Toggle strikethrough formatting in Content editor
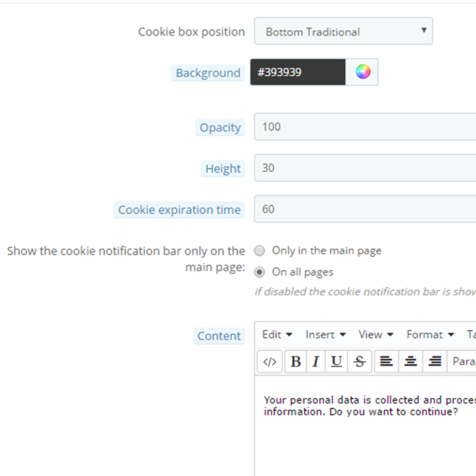This screenshot has width=476, height=476. [360, 362]
